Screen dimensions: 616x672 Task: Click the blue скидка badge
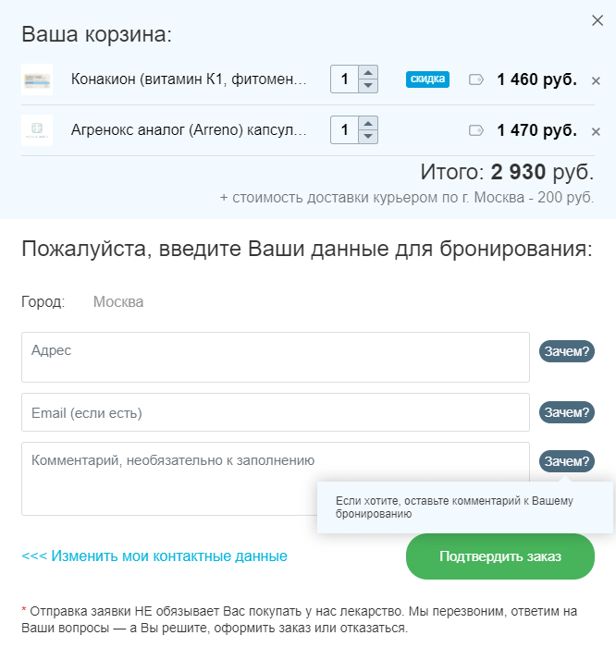[x=427, y=79]
